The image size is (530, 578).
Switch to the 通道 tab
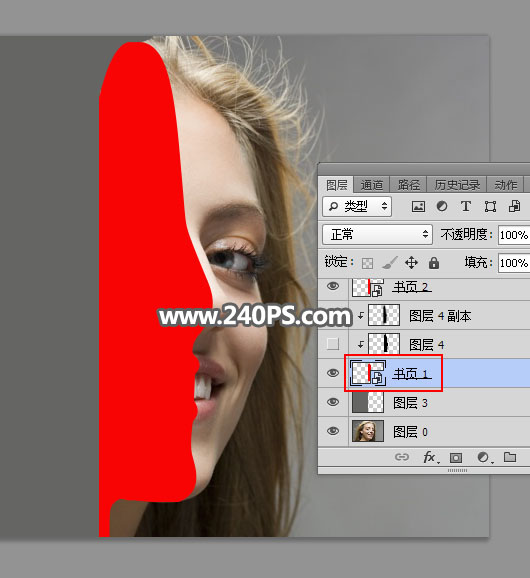click(372, 185)
